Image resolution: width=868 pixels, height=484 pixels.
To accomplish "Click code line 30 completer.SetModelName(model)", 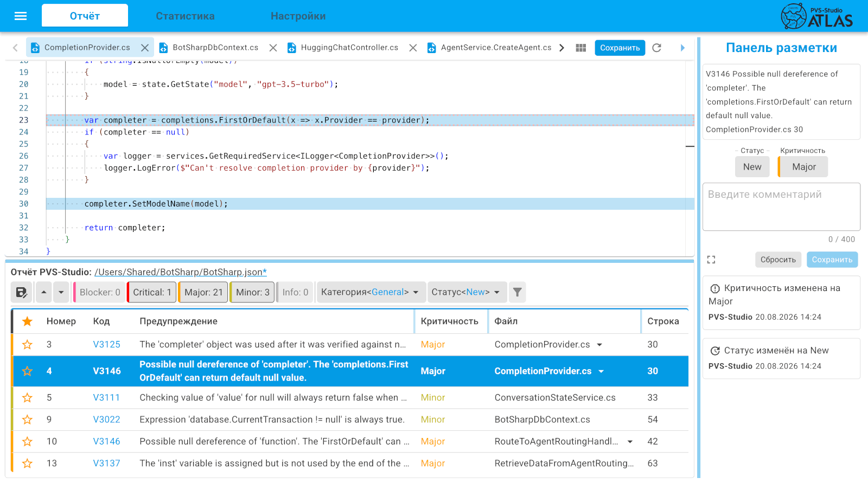I will [x=370, y=204].
